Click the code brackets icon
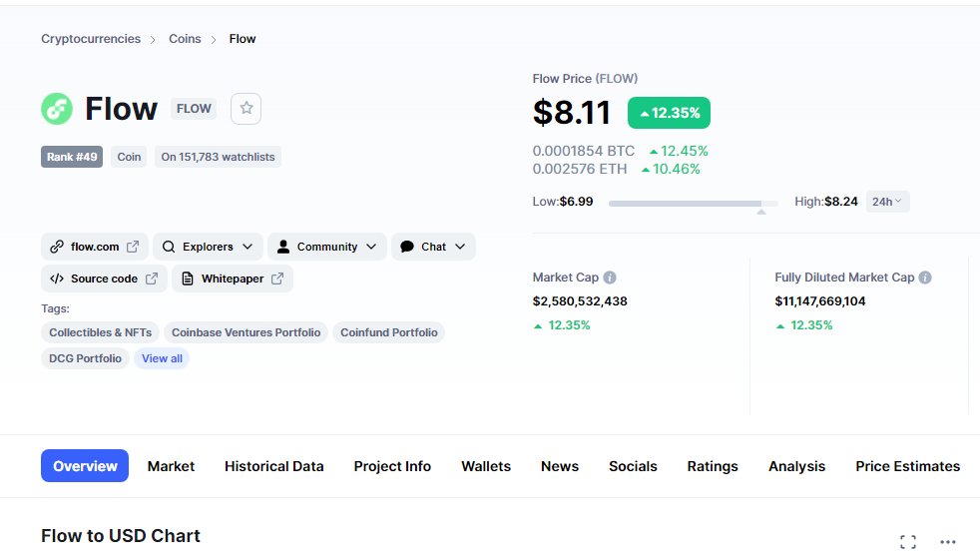This screenshot has height=560, width=980. (57, 279)
